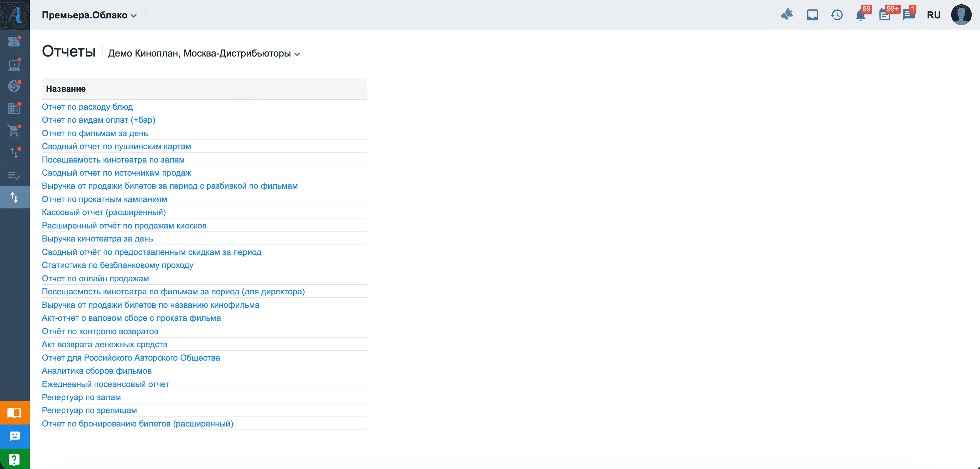
Task: Click the megaphone announcements icon
Action: click(x=787, y=15)
